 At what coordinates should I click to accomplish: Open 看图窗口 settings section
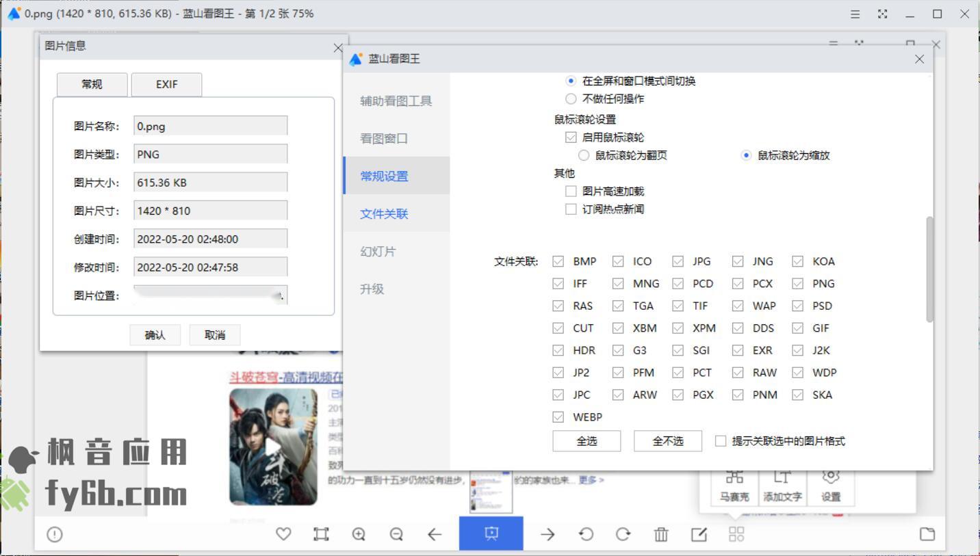[x=396, y=138]
